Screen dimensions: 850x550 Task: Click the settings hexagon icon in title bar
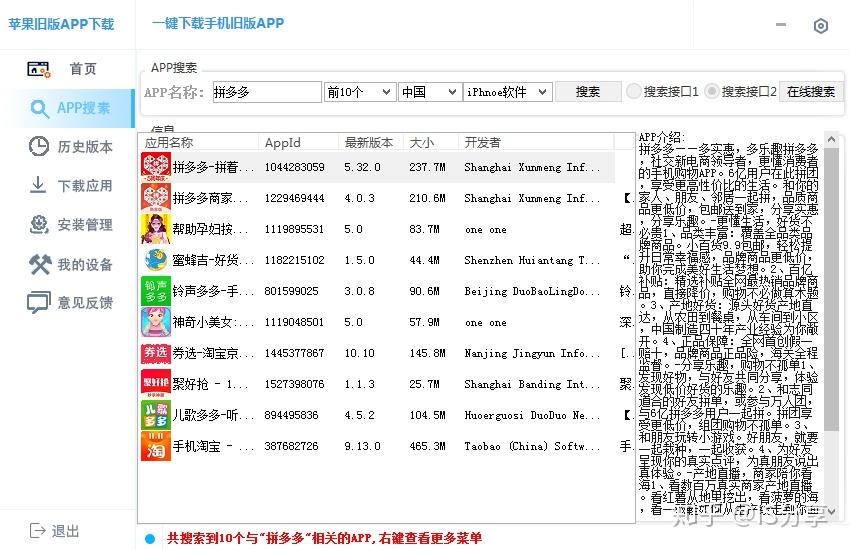coord(821,26)
